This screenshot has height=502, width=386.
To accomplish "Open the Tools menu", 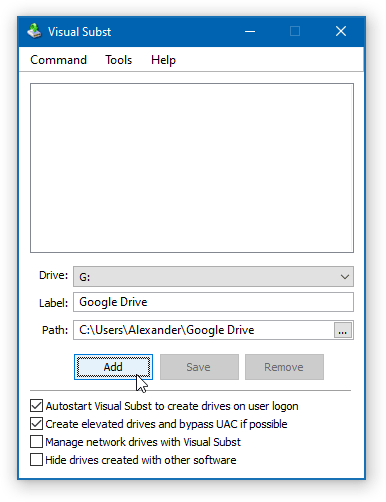I will point(119,60).
